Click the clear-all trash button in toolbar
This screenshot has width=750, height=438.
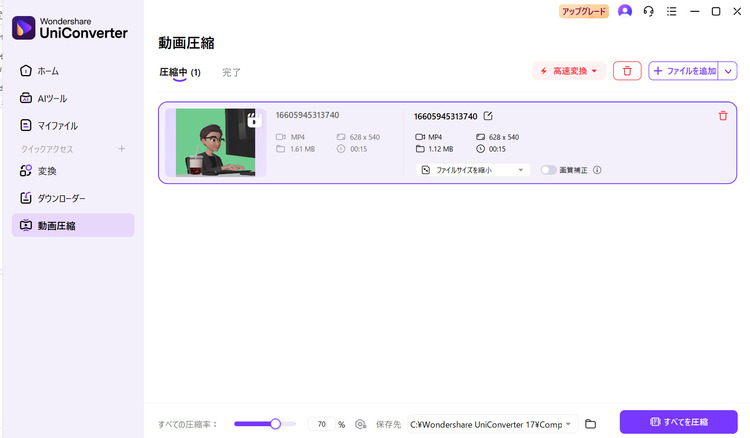tap(627, 71)
